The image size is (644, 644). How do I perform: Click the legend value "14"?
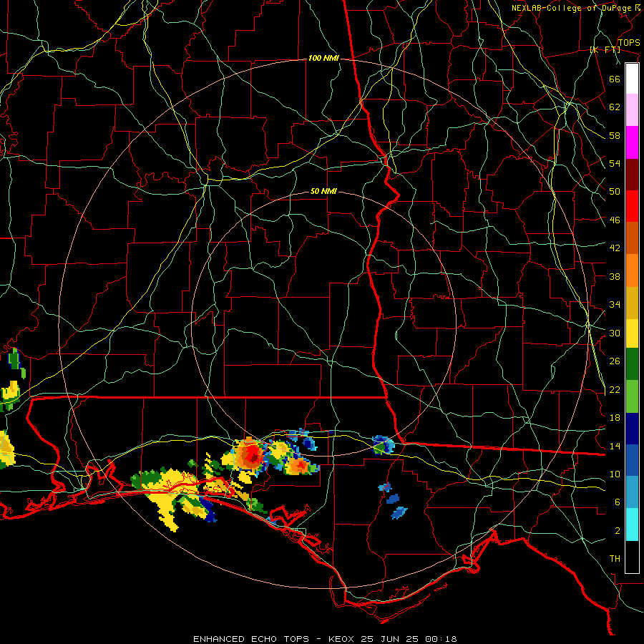[x=615, y=446]
